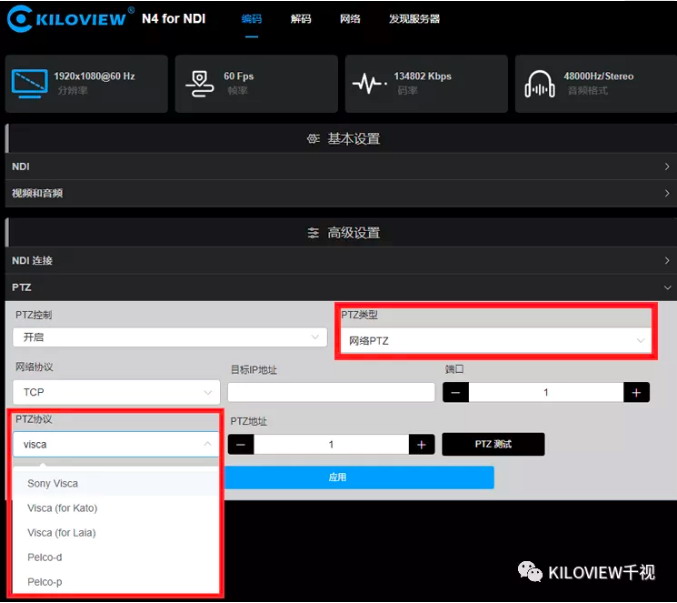
Task: Select Sony Visca from protocol list
Action: 53,484
